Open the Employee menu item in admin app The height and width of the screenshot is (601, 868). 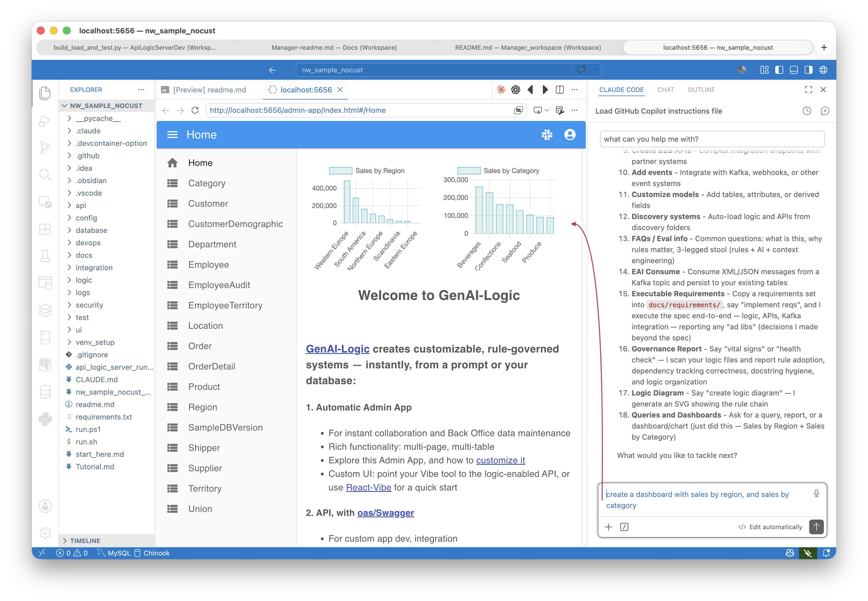(208, 265)
